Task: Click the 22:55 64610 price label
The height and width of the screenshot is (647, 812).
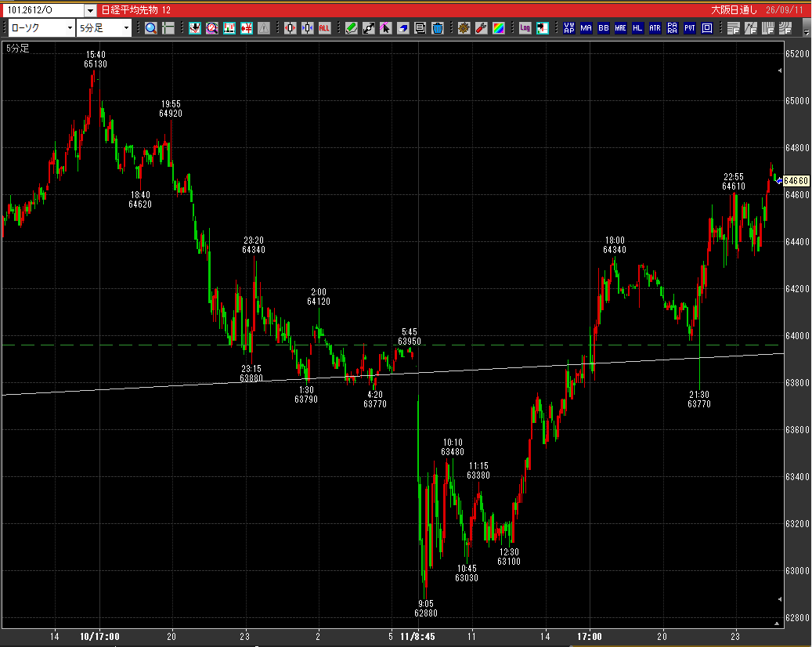Action: [x=734, y=181]
